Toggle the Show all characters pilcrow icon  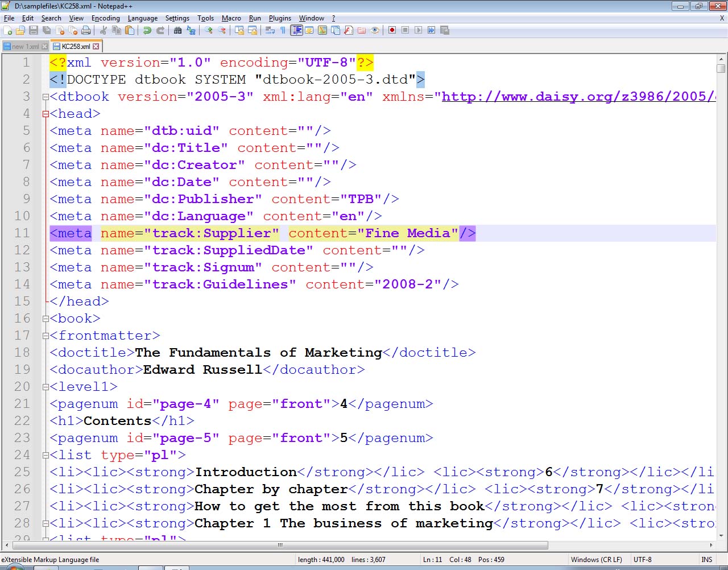(x=283, y=30)
